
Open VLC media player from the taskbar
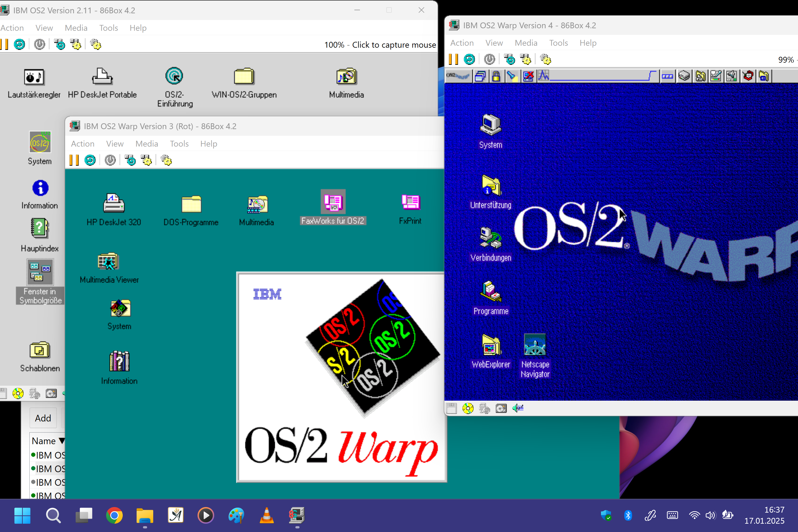click(267, 515)
